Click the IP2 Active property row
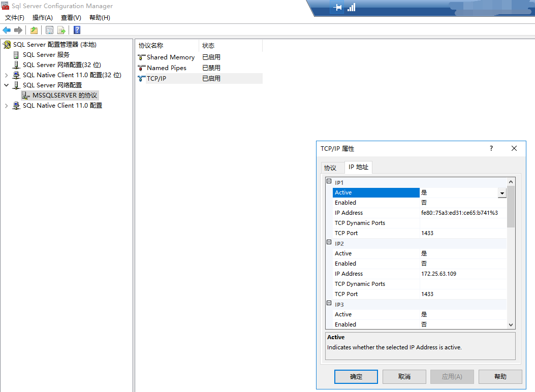Screen dimensions: 535x392 tap(420, 253)
